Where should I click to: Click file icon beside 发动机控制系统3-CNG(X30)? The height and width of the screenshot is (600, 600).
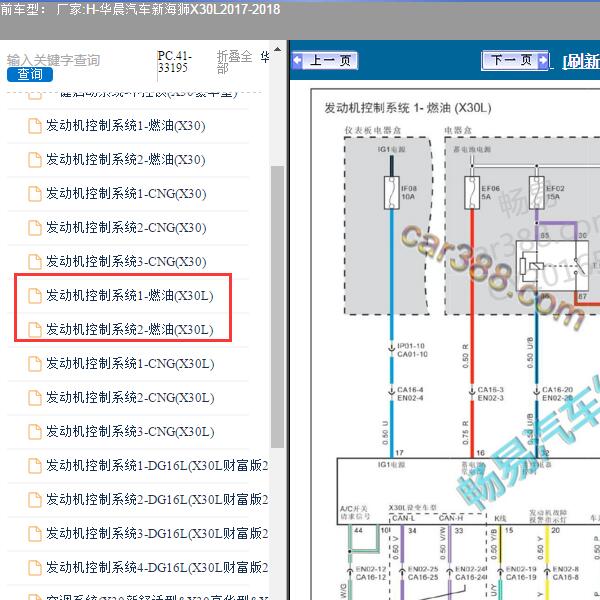click(x=35, y=262)
